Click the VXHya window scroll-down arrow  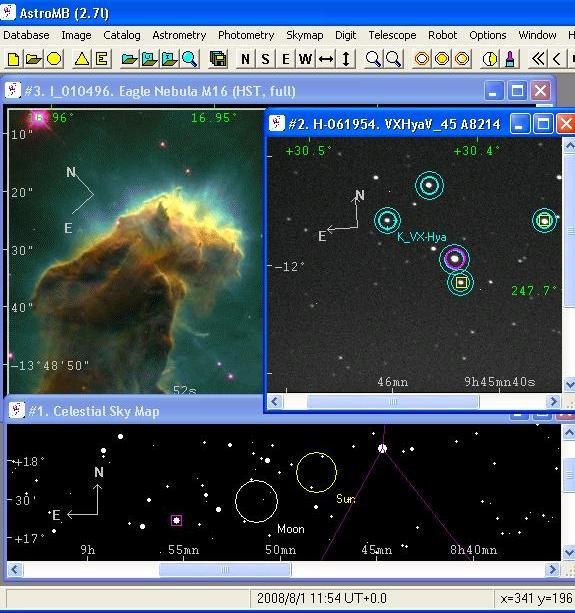(569, 385)
